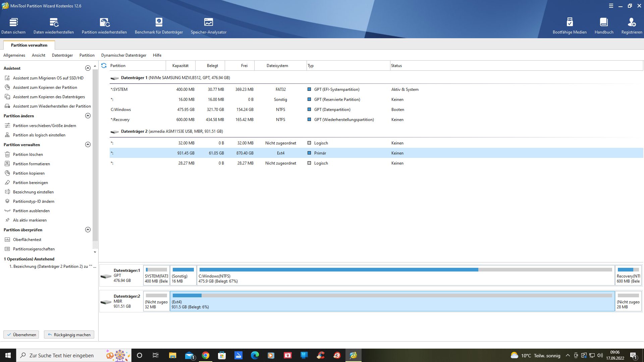Open the Datenträger menu
Viewport: 644px width, 362px height.
coord(62,55)
